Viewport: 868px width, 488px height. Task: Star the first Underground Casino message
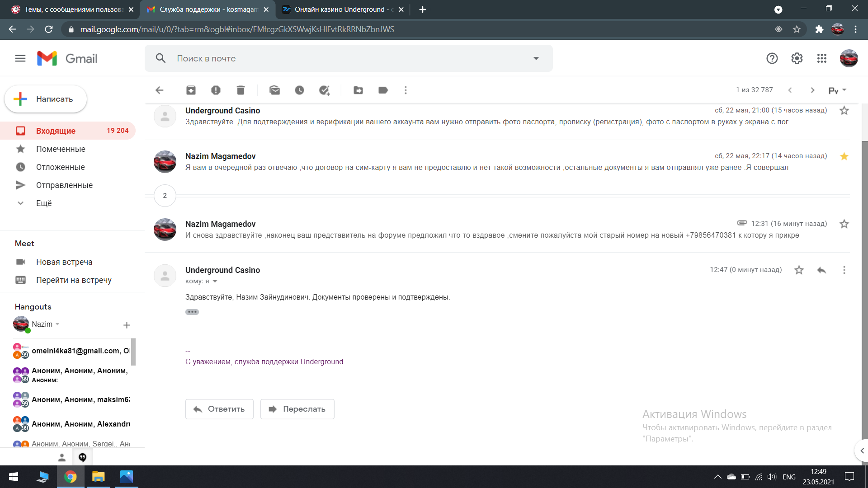[x=844, y=111]
